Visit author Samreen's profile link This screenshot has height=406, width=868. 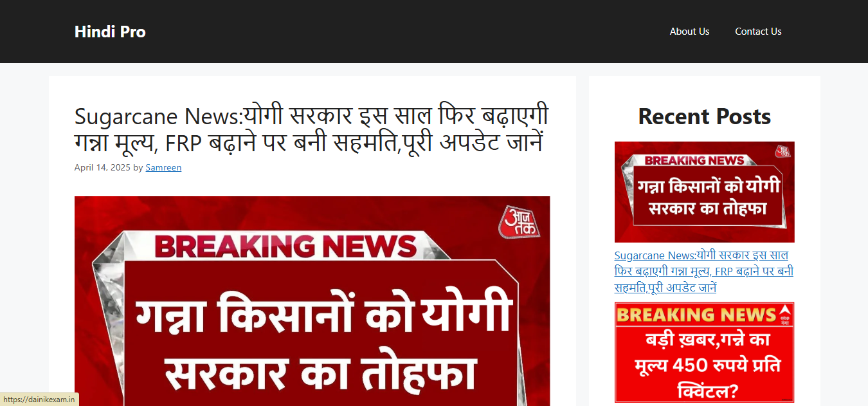(163, 167)
